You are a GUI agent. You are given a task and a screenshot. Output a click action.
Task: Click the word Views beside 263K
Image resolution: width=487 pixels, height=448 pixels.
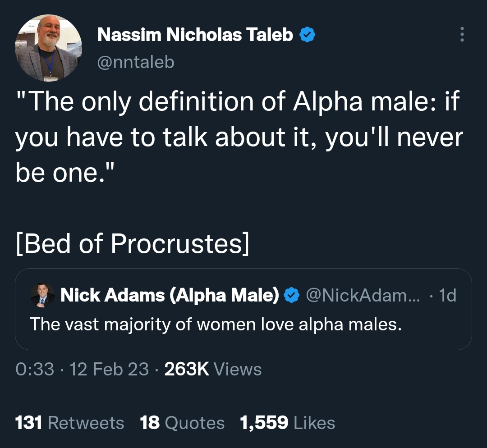click(x=238, y=369)
